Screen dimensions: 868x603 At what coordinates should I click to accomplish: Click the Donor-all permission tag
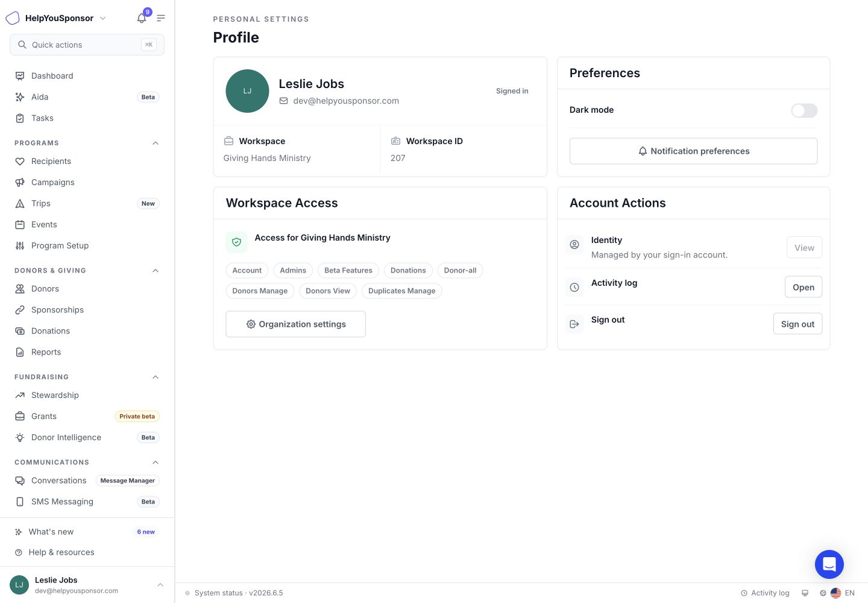point(460,271)
